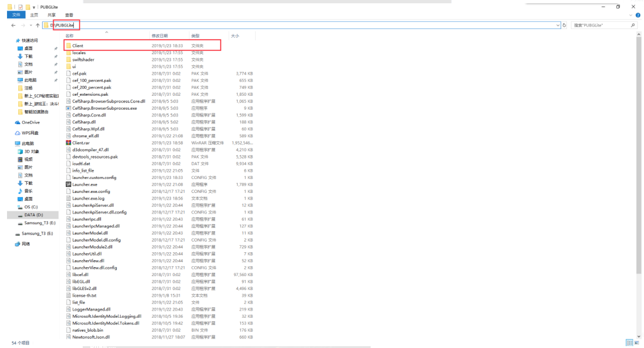Select the Launcher.exe.log file
644x348 pixels.
click(x=88, y=199)
